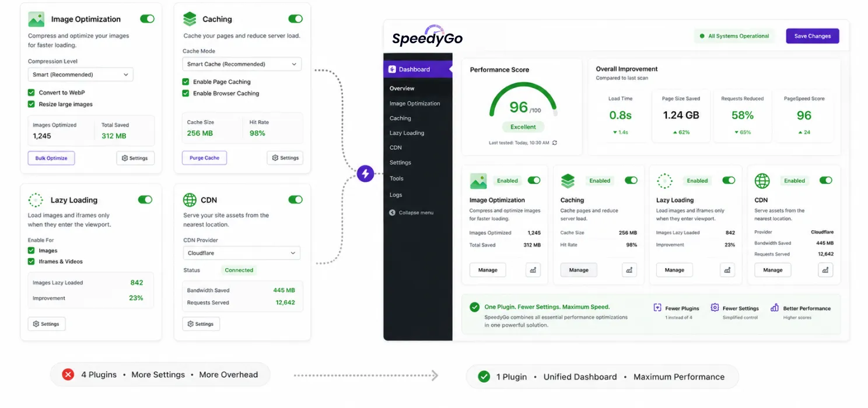The image size is (868, 408).
Task: Click the Fewer Settings gear icon
Action: click(715, 307)
